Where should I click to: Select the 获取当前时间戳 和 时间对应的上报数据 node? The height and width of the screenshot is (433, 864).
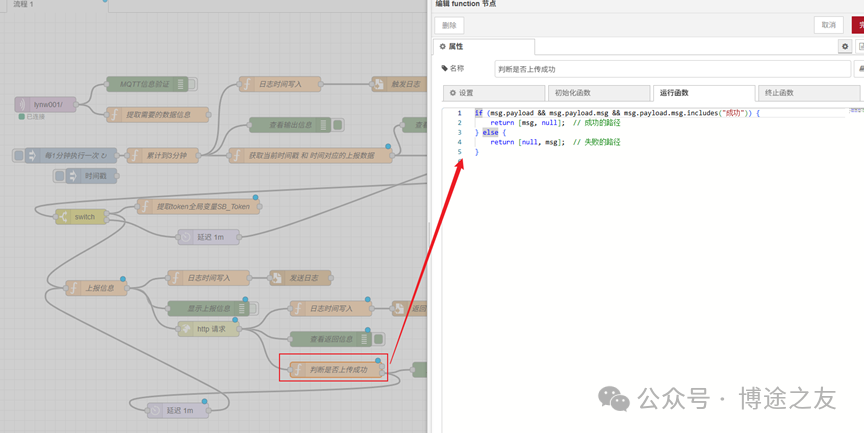311,155
